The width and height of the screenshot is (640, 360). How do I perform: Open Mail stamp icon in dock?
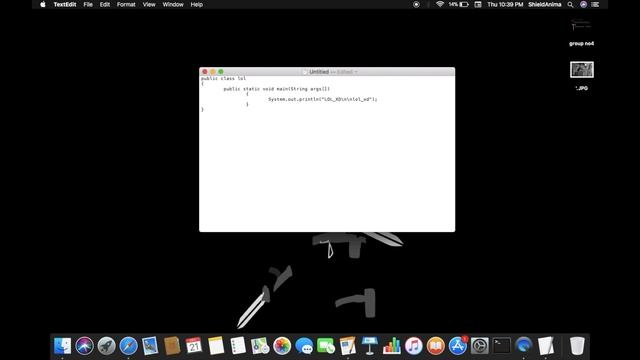(x=150, y=346)
